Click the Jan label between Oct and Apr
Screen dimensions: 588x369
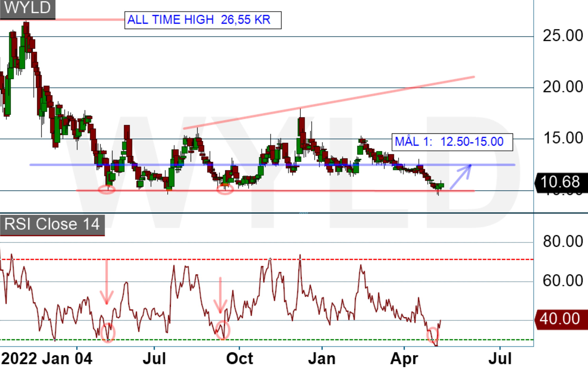[322, 359]
